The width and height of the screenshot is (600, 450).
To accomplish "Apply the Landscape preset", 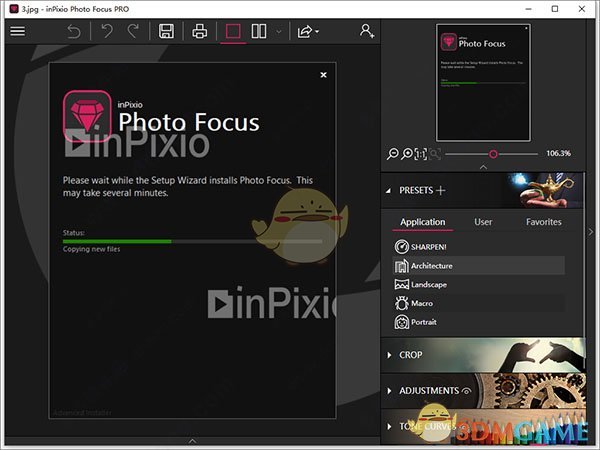I will [479, 284].
